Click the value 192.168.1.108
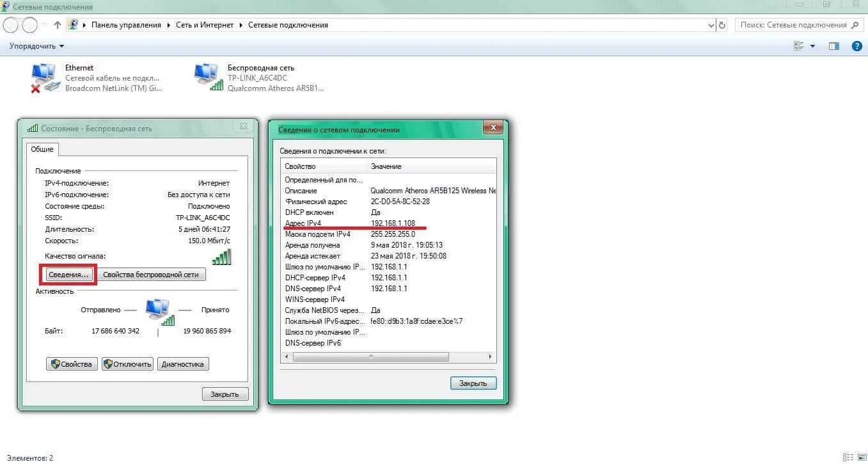 pyautogui.click(x=393, y=223)
